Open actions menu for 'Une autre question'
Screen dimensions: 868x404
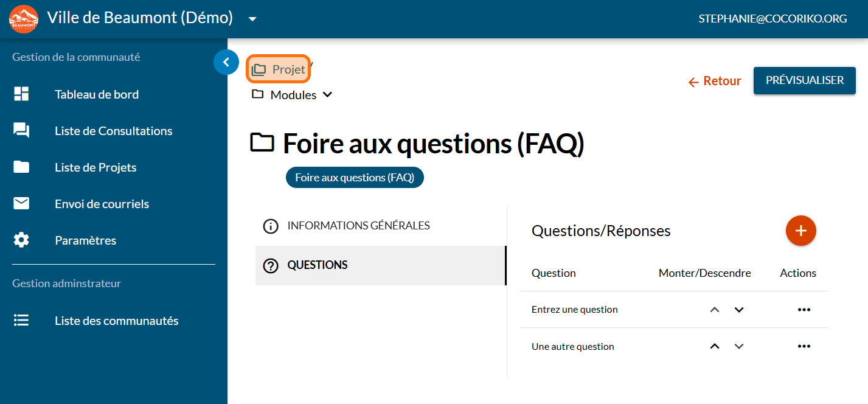tap(804, 346)
